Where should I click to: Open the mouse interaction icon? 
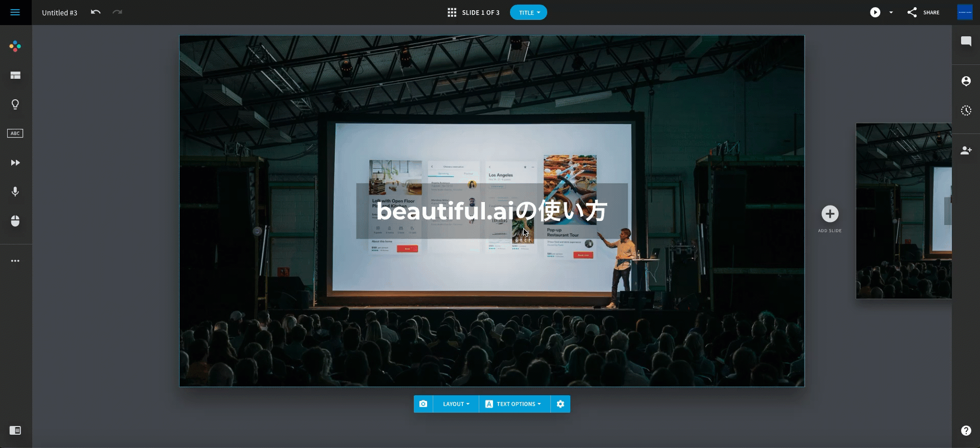15,221
